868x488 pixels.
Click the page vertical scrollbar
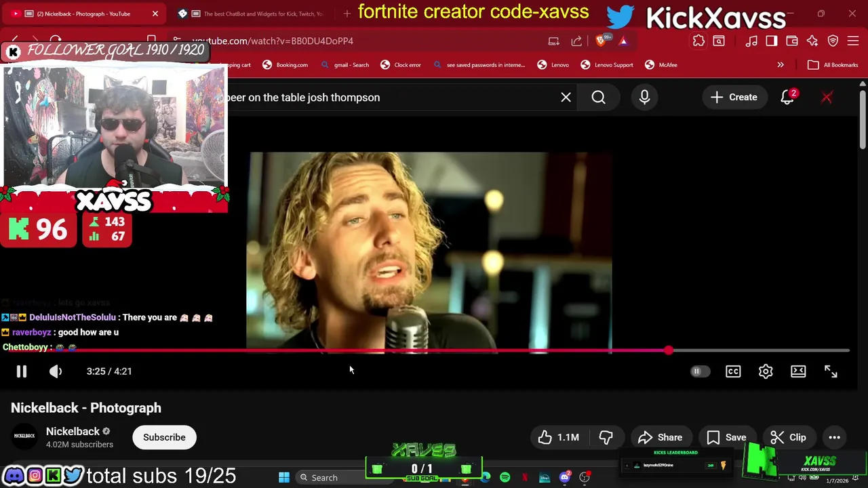tap(862, 119)
